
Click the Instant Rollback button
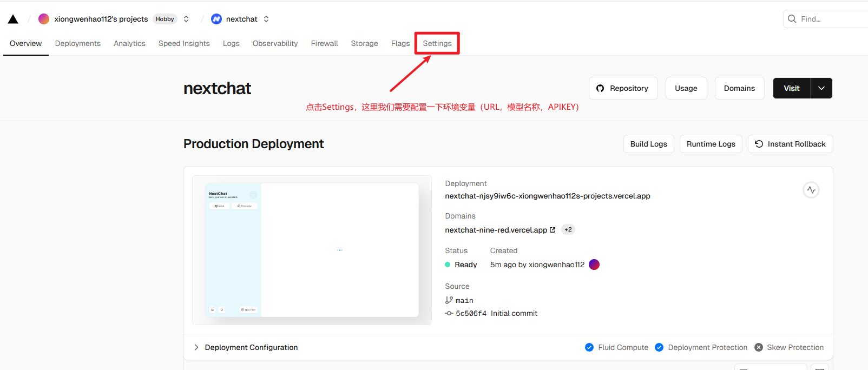[x=790, y=144]
